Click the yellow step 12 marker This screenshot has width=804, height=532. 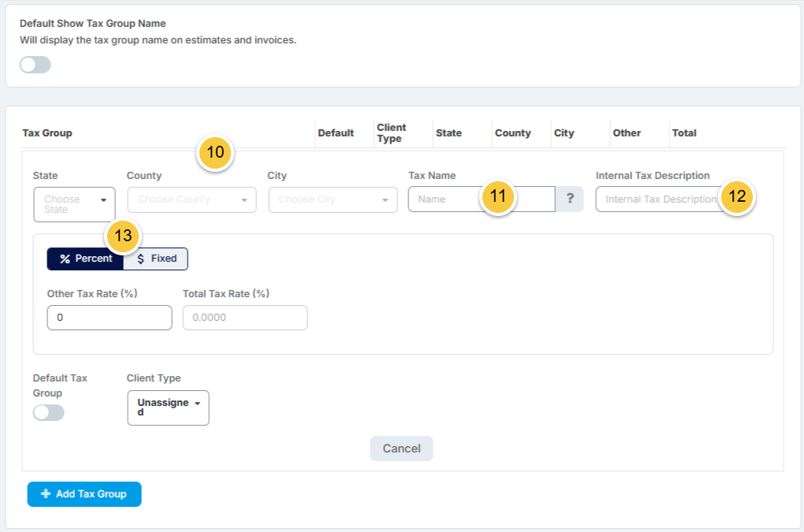pos(737,196)
